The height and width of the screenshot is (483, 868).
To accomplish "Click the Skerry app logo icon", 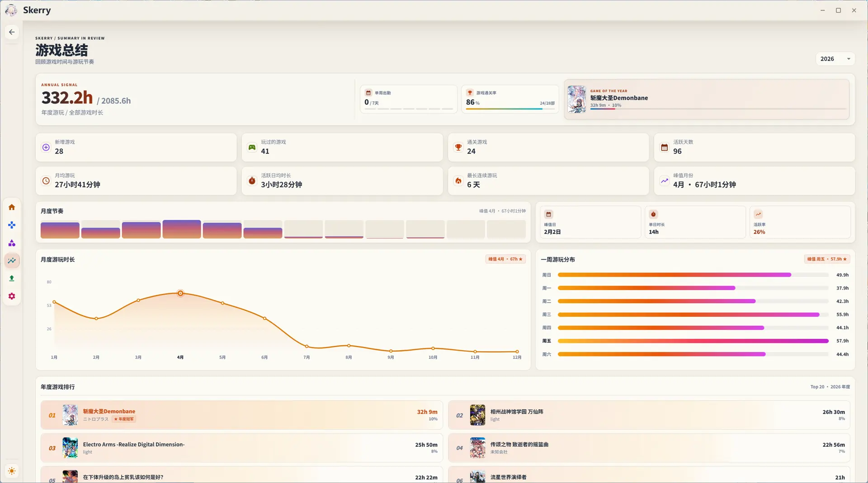I will [x=11, y=10].
